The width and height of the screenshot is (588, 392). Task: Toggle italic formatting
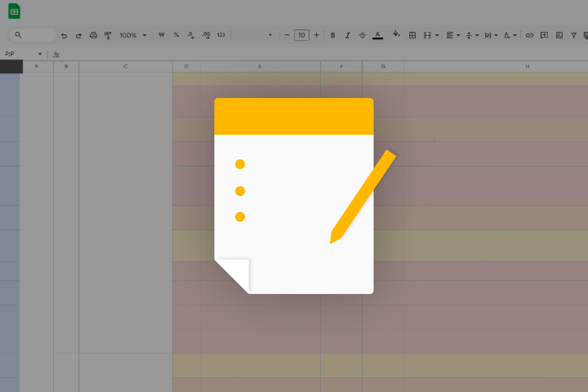(348, 36)
